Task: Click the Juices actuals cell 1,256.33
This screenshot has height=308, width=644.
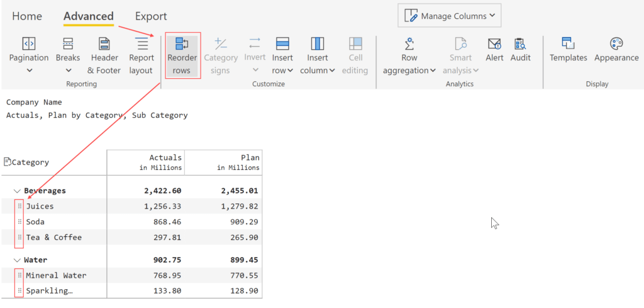Action: click(163, 206)
